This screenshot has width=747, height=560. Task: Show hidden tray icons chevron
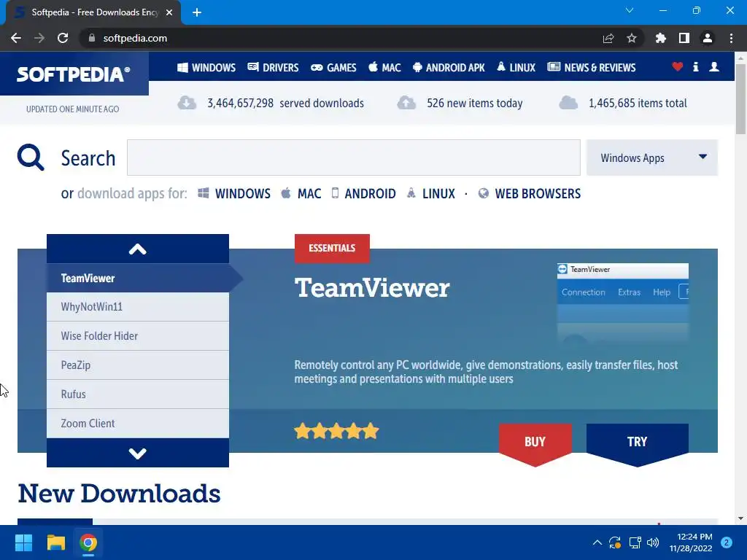click(597, 542)
